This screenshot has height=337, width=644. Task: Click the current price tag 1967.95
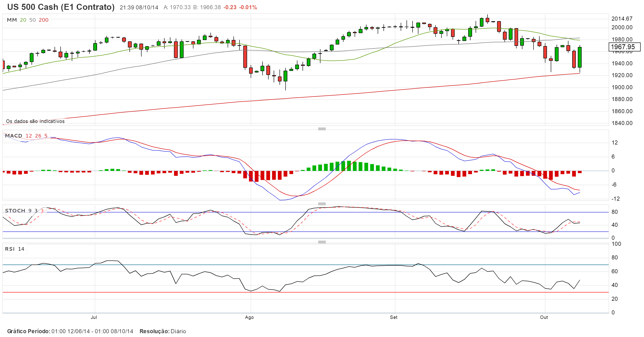pos(624,47)
